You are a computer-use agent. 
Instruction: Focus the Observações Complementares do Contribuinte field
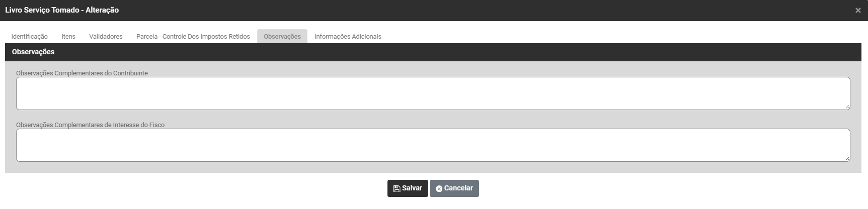(433, 93)
